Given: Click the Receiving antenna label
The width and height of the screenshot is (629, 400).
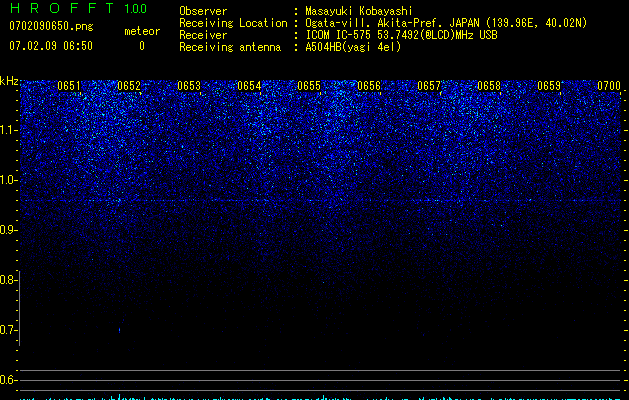Looking at the screenshot, I should point(230,47).
